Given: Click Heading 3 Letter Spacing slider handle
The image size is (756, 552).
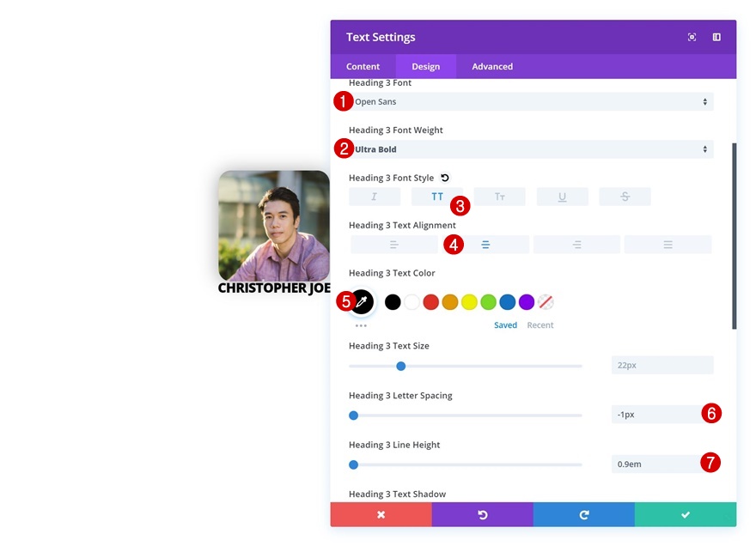Looking at the screenshot, I should [353, 416].
